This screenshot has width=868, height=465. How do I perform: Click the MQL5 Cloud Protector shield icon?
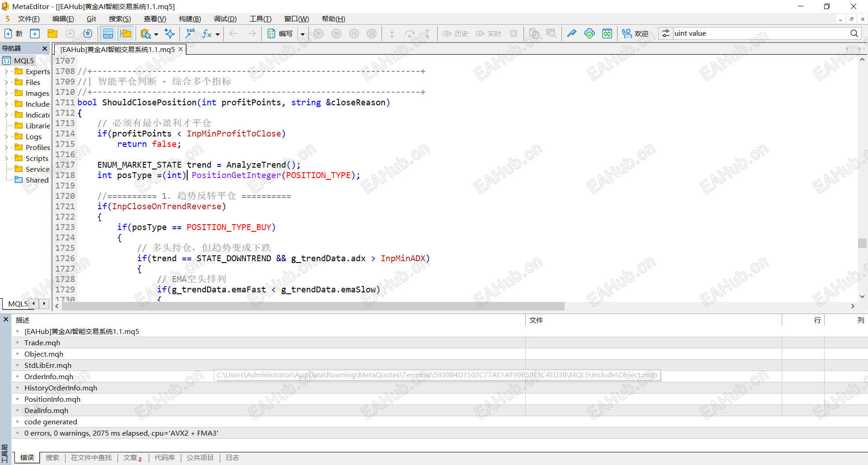(x=590, y=33)
